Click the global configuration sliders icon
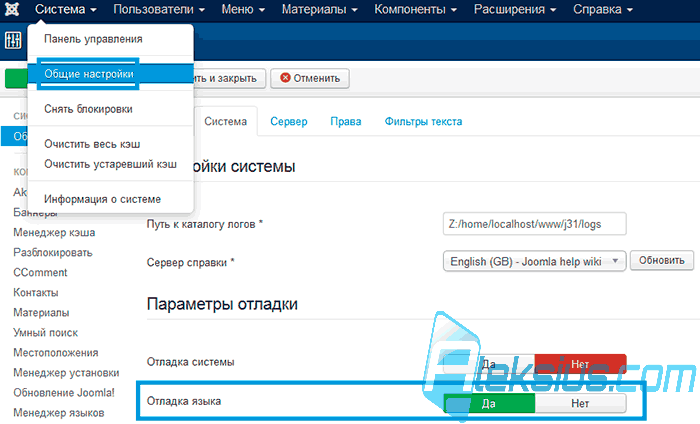Viewport: 700px width, 424px height. point(13,40)
